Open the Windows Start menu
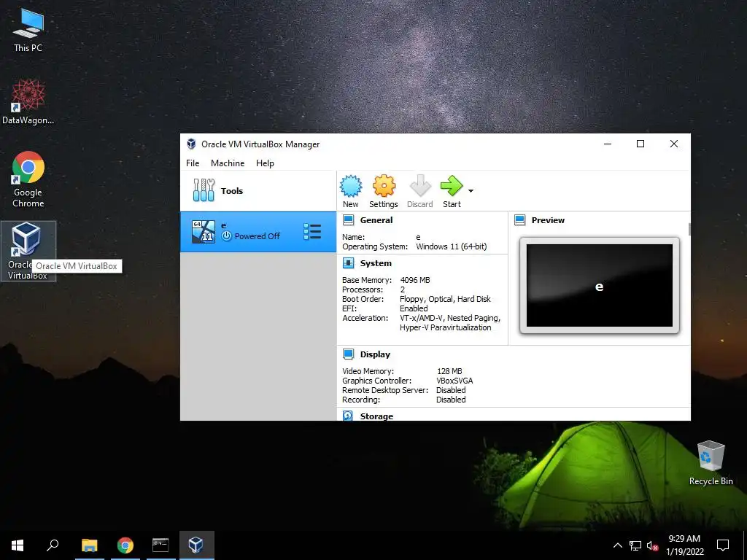 pos(18,545)
